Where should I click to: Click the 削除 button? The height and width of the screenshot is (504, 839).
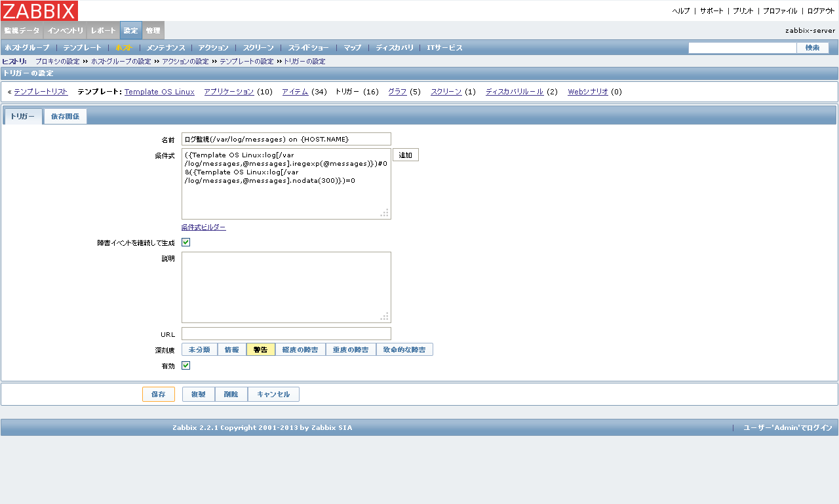click(231, 394)
